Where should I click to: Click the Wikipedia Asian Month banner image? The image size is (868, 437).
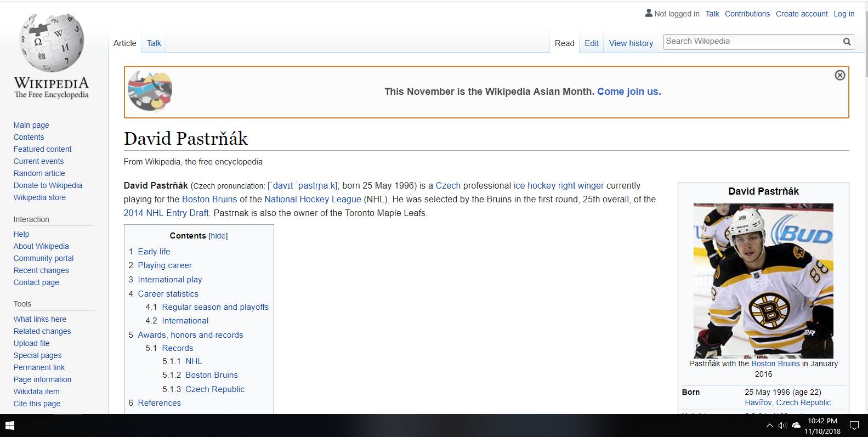coord(150,90)
